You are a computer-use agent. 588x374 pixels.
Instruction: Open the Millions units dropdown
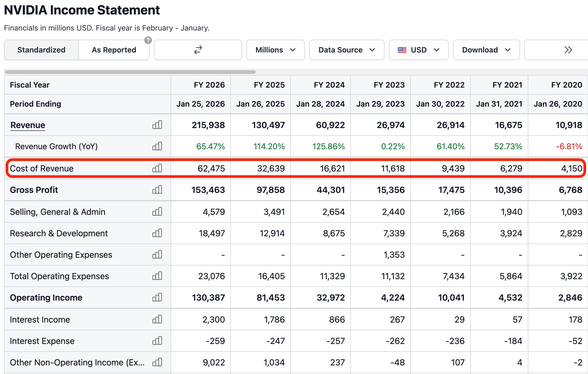coord(276,50)
